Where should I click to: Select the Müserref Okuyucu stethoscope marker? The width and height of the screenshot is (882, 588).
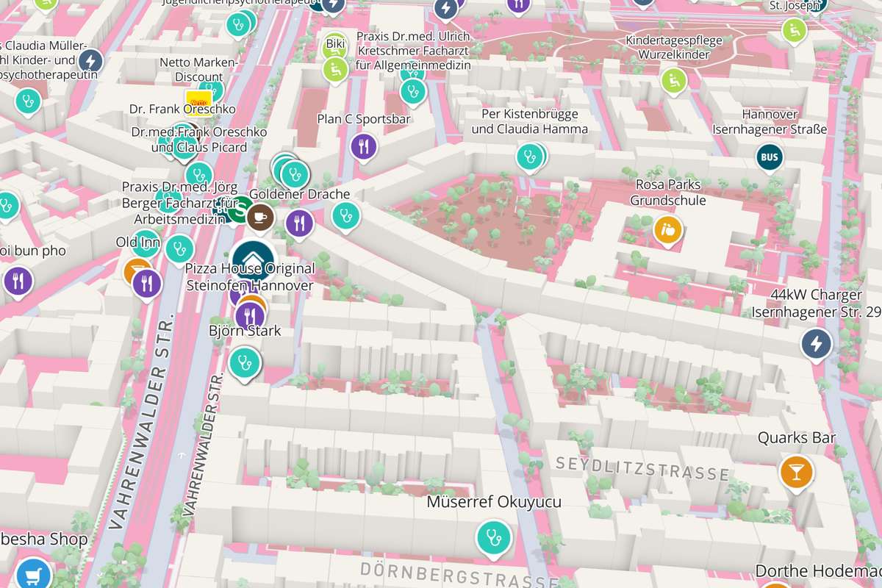click(494, 537)
